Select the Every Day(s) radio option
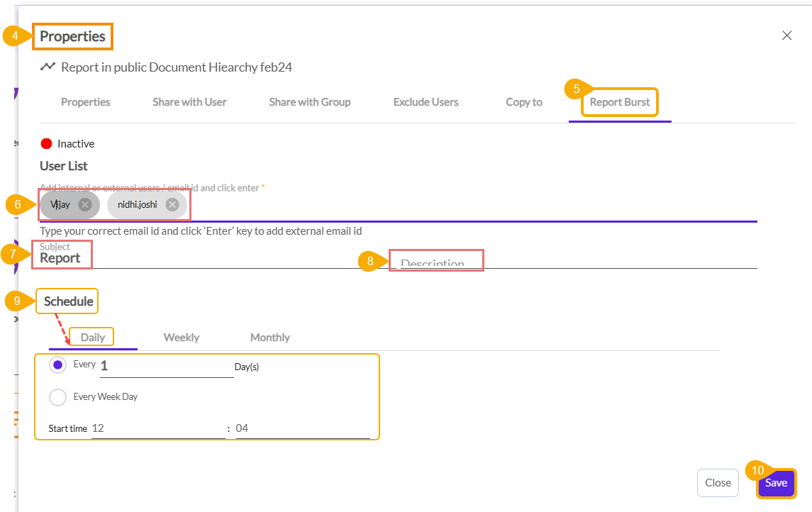Screen dimensions: 812x512 pos(58,365)
